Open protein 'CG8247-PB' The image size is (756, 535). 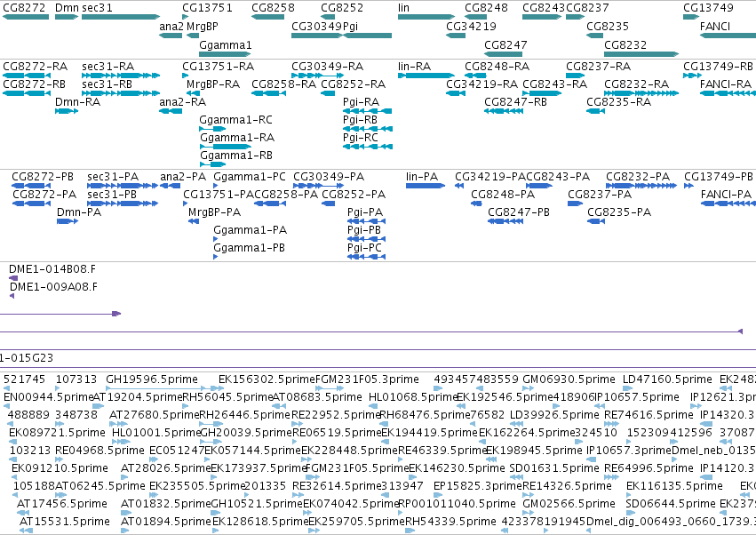(519, 212)
